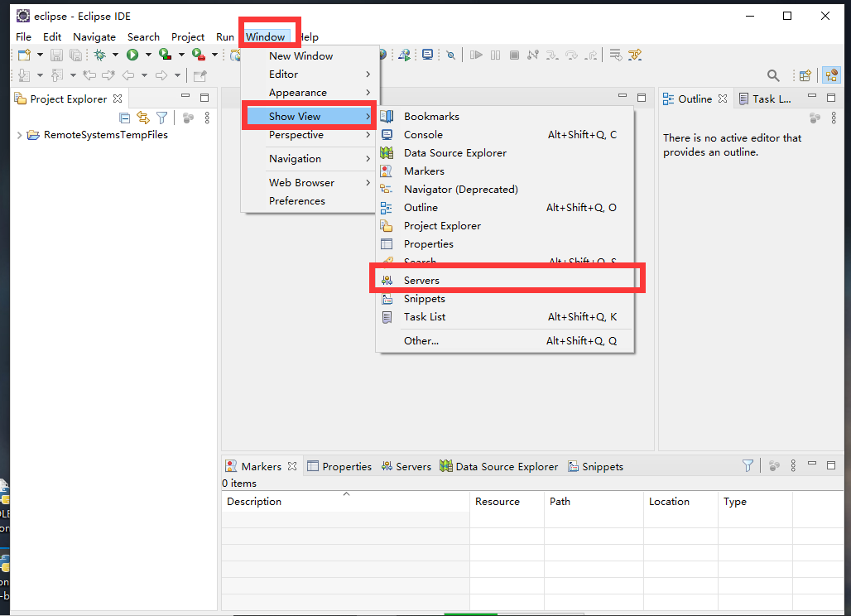Open the magnifier search icon
The height and width of the screenshot is (616, 851).
[773, 75]
